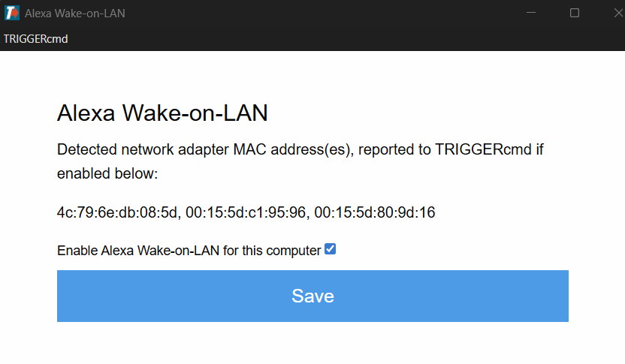Click the word 'TRIGGERcmd' in the description
Image resolution: width=625 pixels, height=364 pixels.
pos(483,149)
